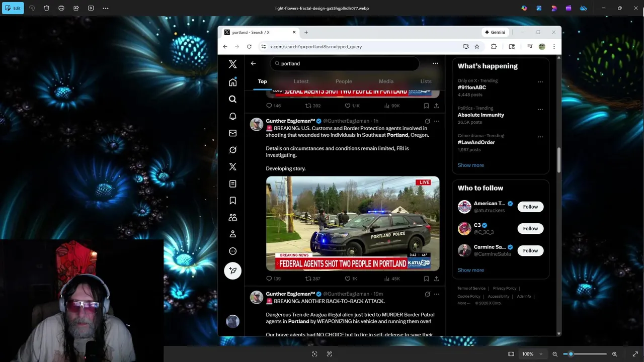Switch to the Media tab
The image size is (644, 362).
pos(386,81)
